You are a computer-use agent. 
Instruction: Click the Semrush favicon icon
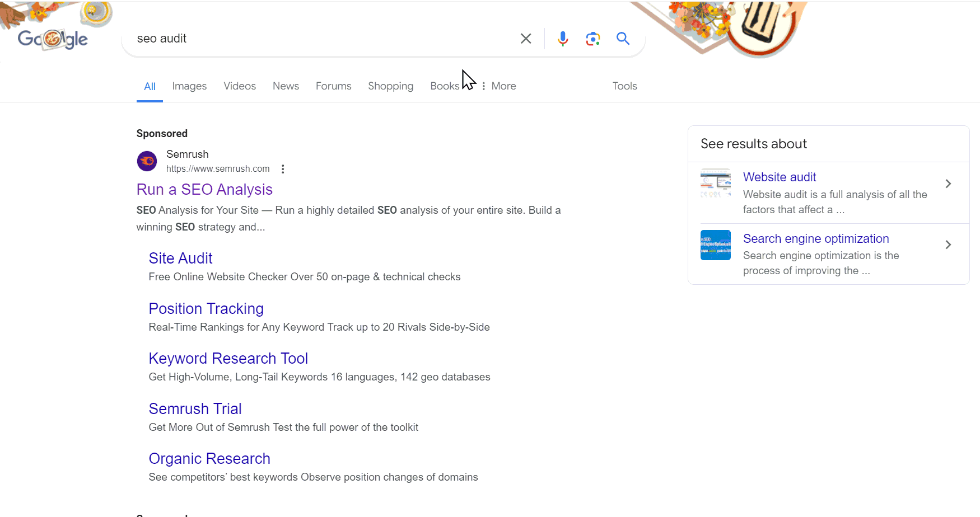147,161
